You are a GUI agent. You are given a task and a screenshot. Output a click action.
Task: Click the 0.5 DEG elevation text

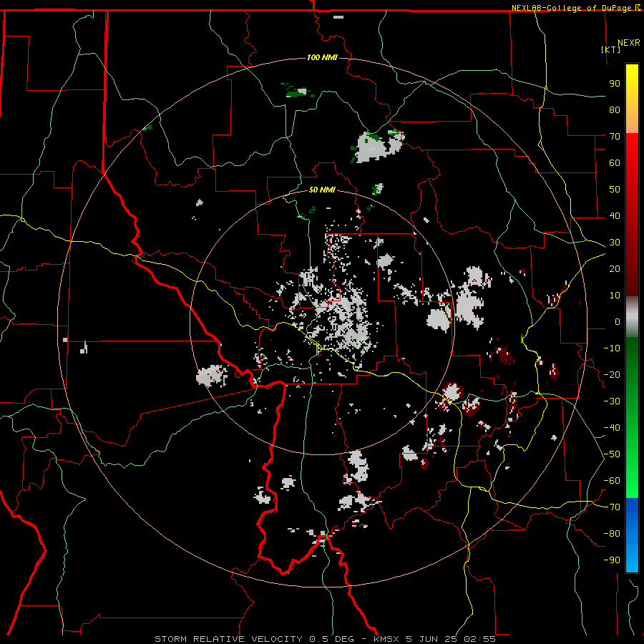(x=332, y=639)
